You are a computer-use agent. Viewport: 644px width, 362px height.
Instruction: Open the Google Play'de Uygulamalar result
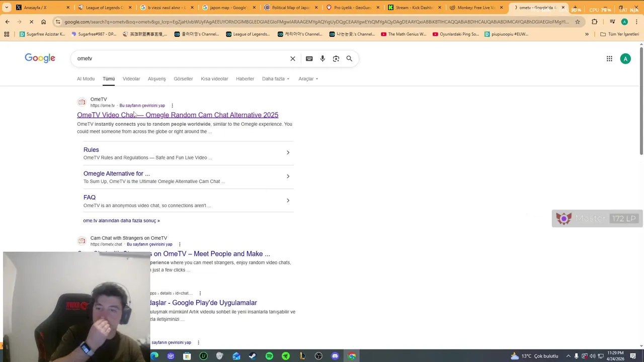(x=203, y=303)
